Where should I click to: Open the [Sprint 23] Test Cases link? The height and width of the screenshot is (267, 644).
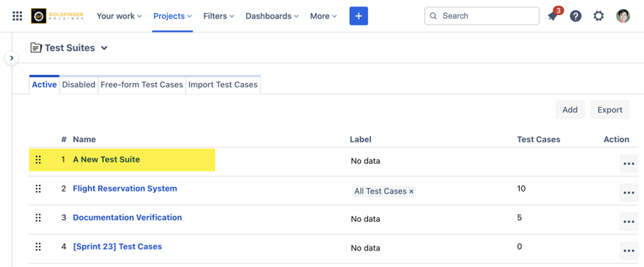tap(117, 246)
